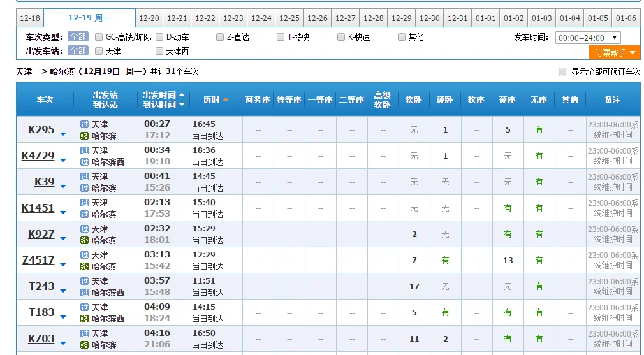Click the station icon beside 哈尔滨西 in T243 row
The width and height of the screenshot is (644, 355).
point(84,292)
